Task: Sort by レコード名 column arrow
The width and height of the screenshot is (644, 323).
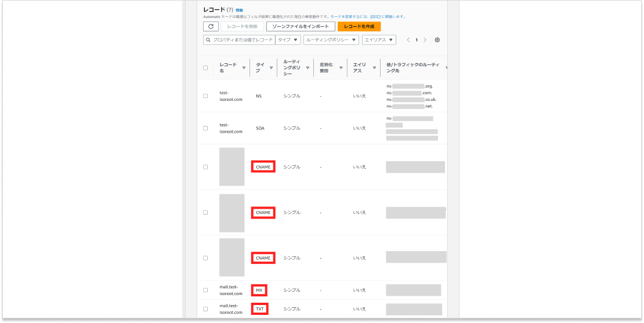Action: click(x=244, y=68)
